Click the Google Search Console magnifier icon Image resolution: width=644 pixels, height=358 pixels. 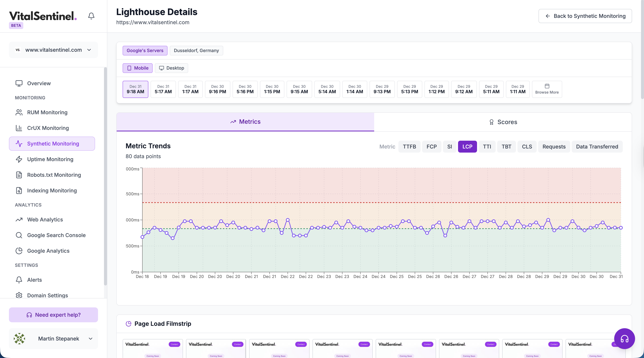click(x=19, y=235)
